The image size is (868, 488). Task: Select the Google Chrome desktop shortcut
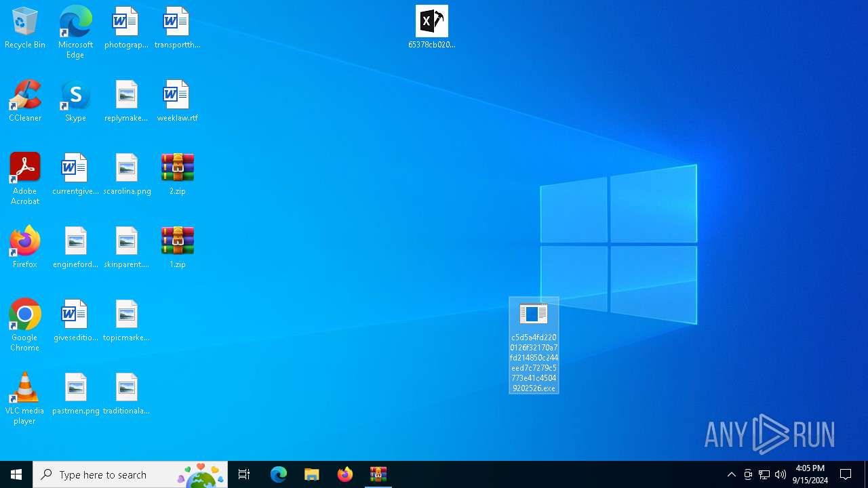[x=25, y=325]
